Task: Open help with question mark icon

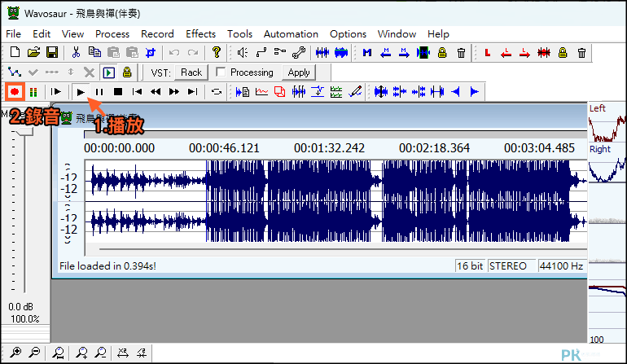Action: [217, 52]
